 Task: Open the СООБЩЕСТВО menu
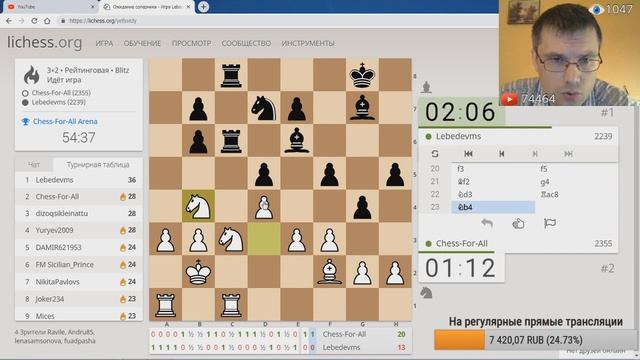pyautogui.click(x=246, y=43)
